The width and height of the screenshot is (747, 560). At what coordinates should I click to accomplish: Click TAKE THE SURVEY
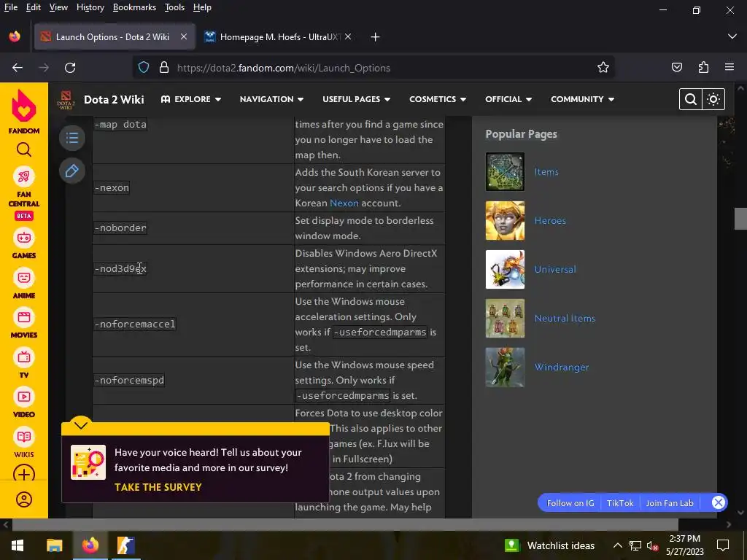(158, 487)
